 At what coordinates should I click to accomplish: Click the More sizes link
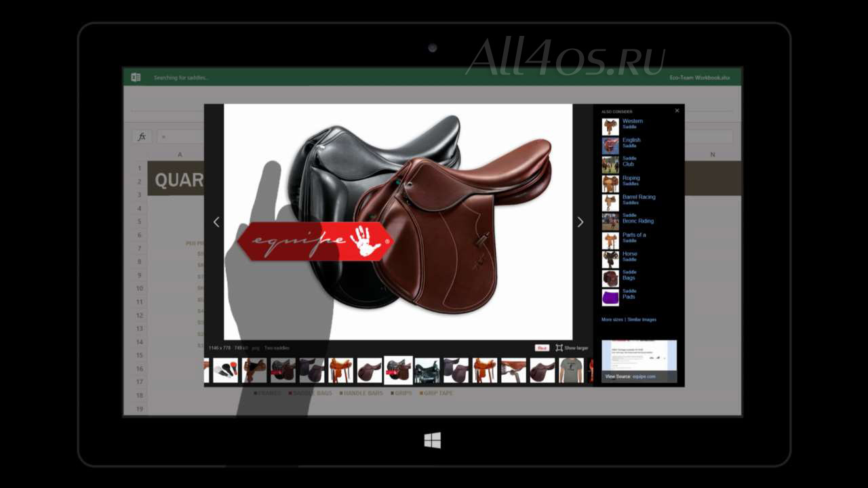[x=612, y=319]
